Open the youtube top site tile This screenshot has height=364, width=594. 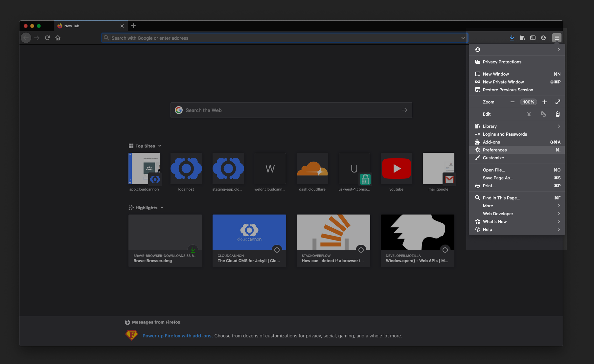click(x=396, y=169)
